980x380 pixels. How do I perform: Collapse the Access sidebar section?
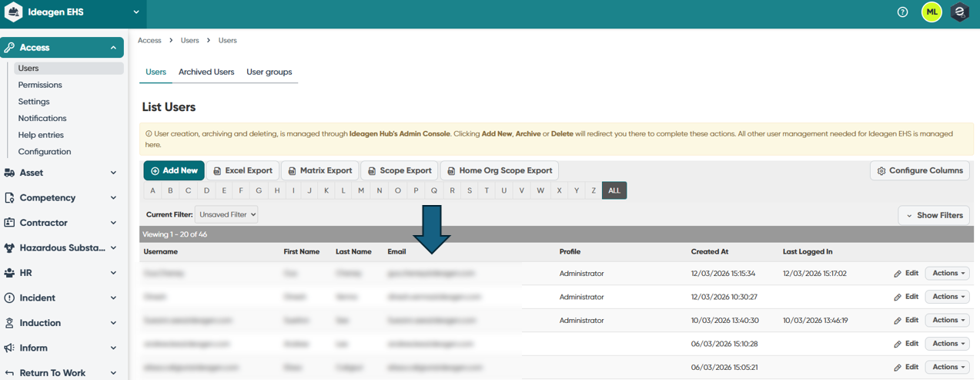[113, 48]
